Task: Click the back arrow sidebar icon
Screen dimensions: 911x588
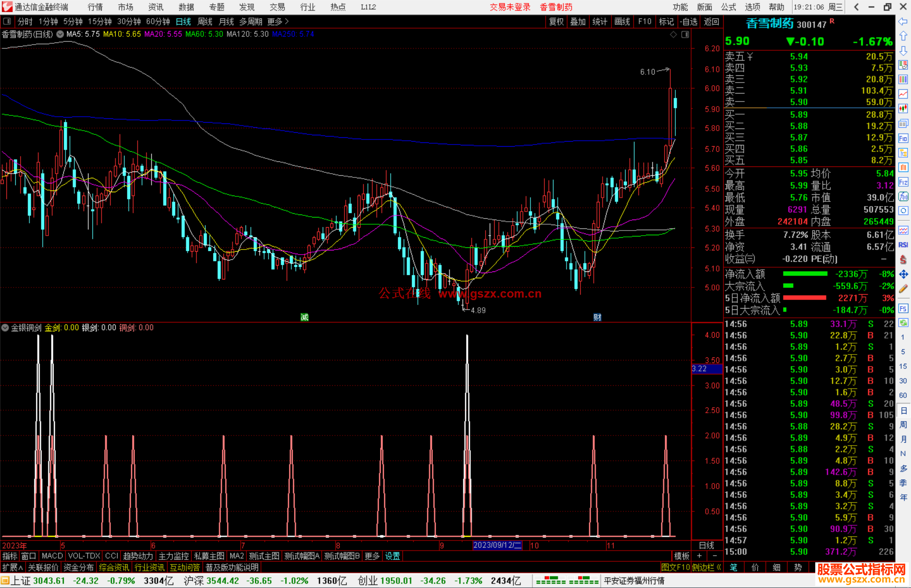Action: [x=903, y=21]
